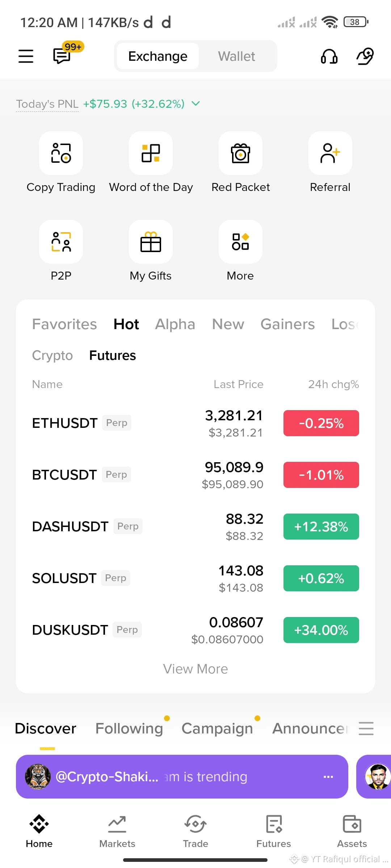The width and height of the screenshot is (391, 868).
Task: Go to Markets in bottom navigation
Action: tap(117, 831)
